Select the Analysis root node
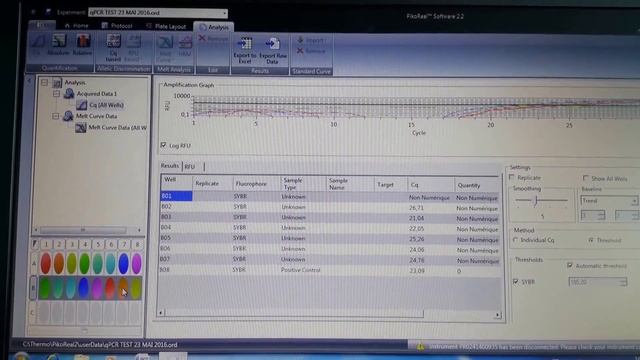Screen dimensions: 640x360 (69, 82)
